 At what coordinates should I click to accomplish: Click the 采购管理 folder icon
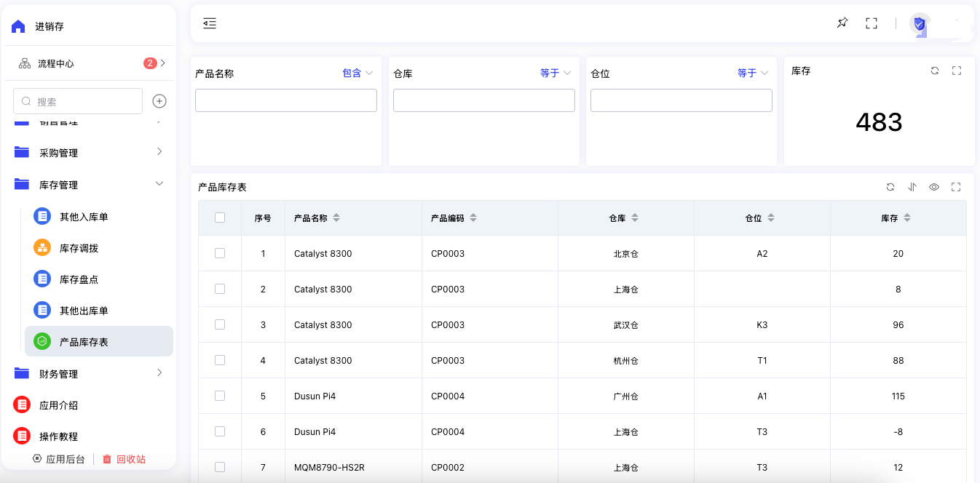click(x=22, y=153)
